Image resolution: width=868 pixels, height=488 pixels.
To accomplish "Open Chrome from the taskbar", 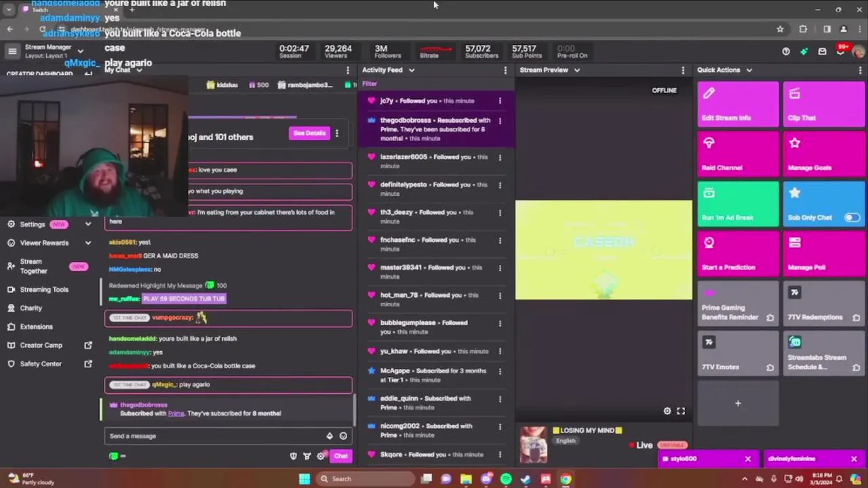I will (566, 479).
